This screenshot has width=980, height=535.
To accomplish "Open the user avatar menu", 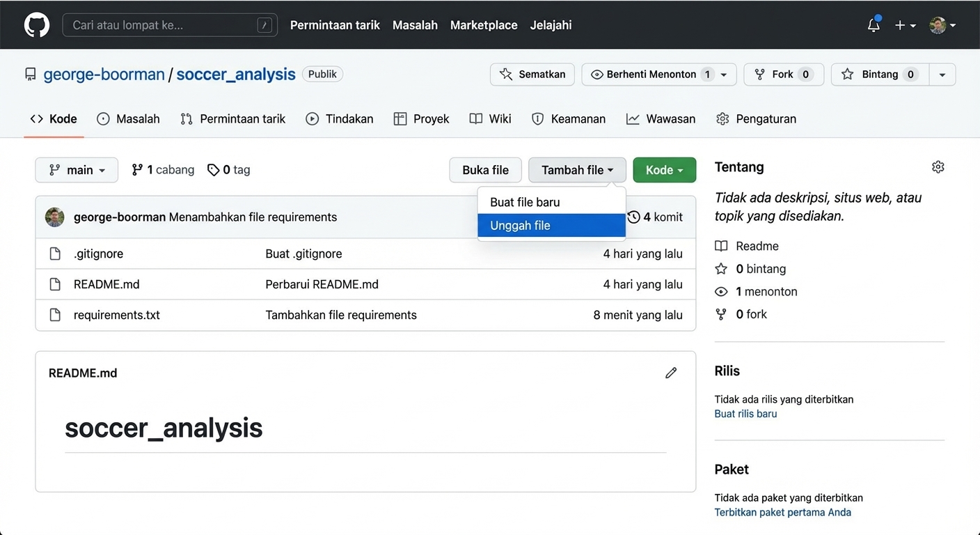I will coord(942,25).
